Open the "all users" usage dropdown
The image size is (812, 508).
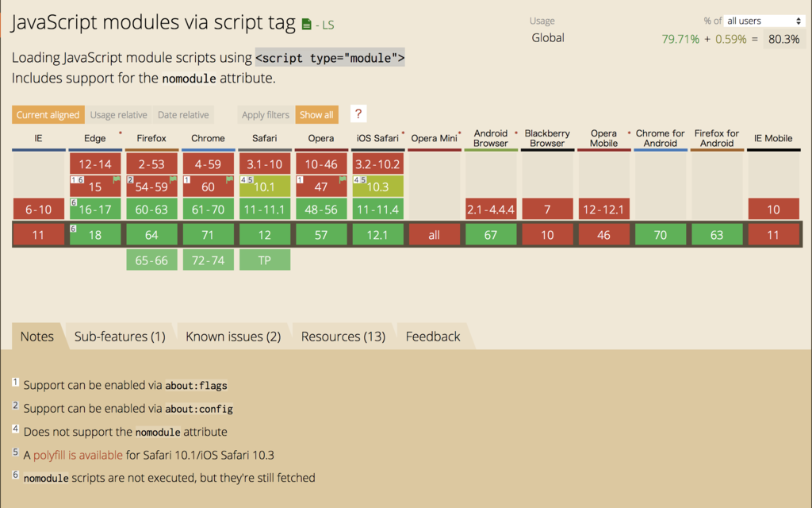764,21
